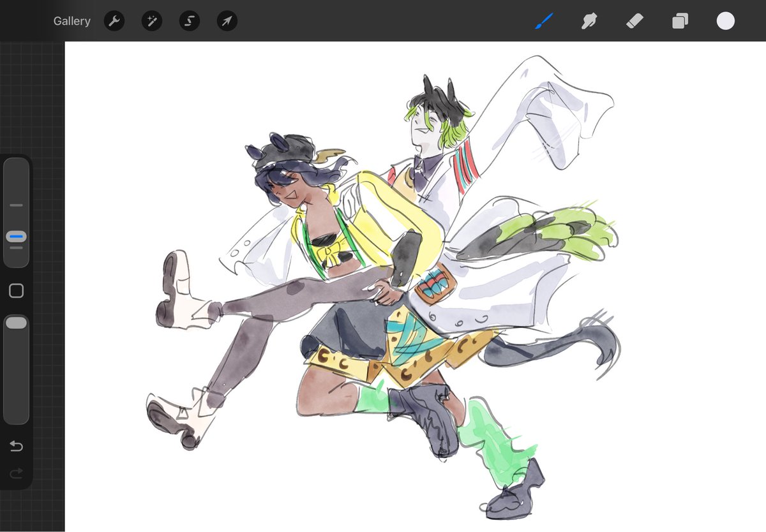Viewport: 766px width, 532px height.
Task: Activate the Selection tool (S ribbon)
Action: (x=190, y=21)
